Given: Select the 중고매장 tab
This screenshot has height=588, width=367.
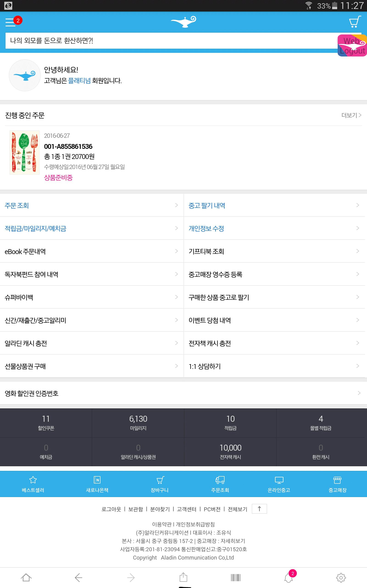Looking at the screenshot, I should click(x=337, y=484).
